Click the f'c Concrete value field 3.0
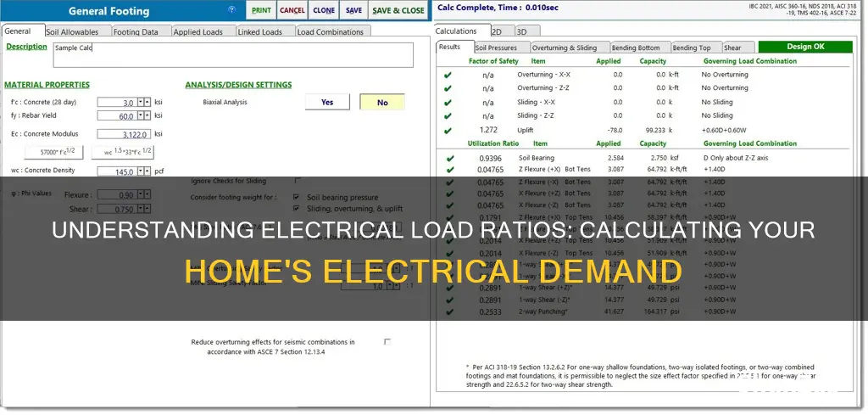The width and height of the screenshot is (868, 415). pos(117,102)
